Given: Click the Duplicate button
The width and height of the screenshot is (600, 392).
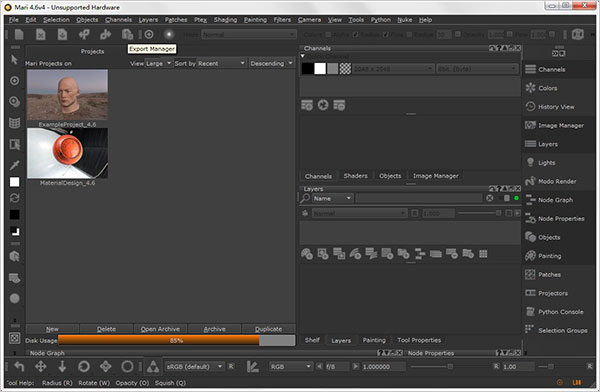Looking at the screenshot, I should tap(268, 329).
